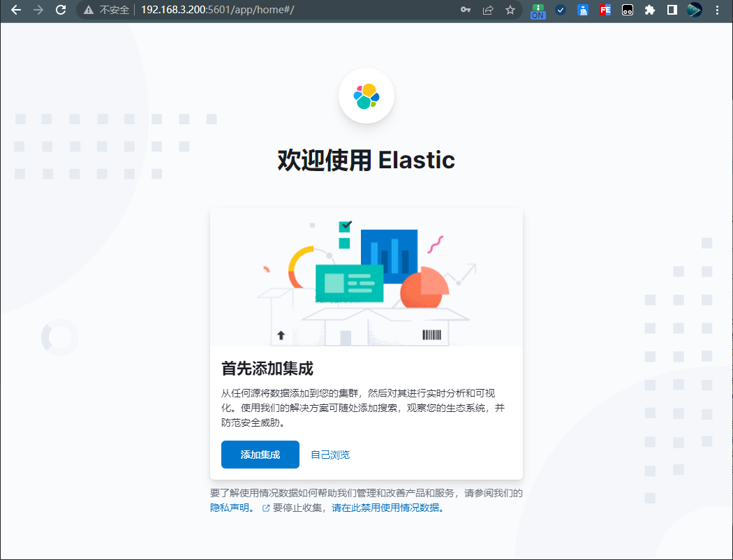This screenshot has width=733, height=560.
Task: Click the FE red extension icon
Action: click(605, 10)
